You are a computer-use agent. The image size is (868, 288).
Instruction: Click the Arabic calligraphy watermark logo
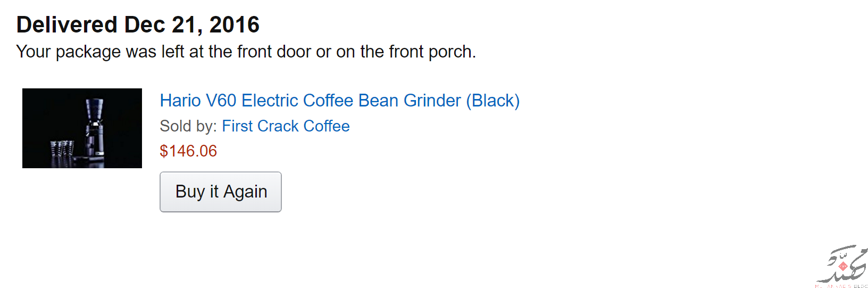[x=842, y=264]
